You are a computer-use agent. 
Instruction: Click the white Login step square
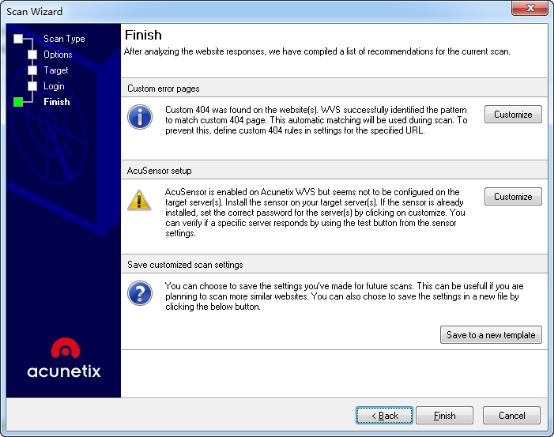(33, 86)
